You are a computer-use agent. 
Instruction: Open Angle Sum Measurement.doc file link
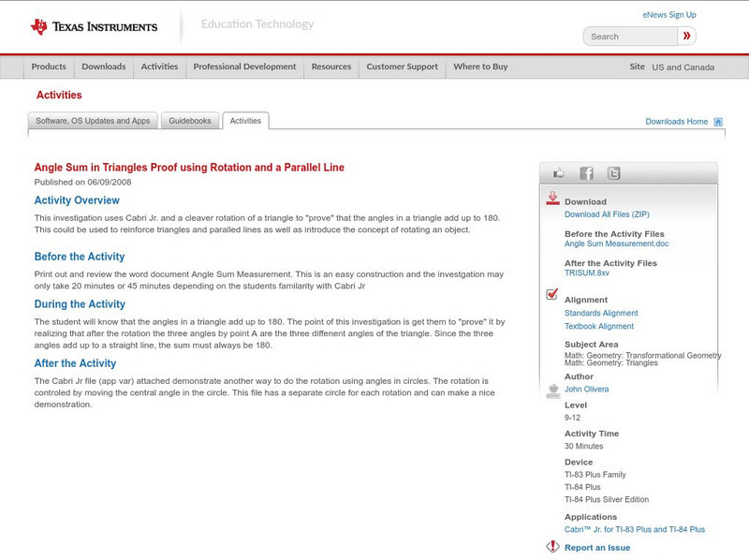616,243
